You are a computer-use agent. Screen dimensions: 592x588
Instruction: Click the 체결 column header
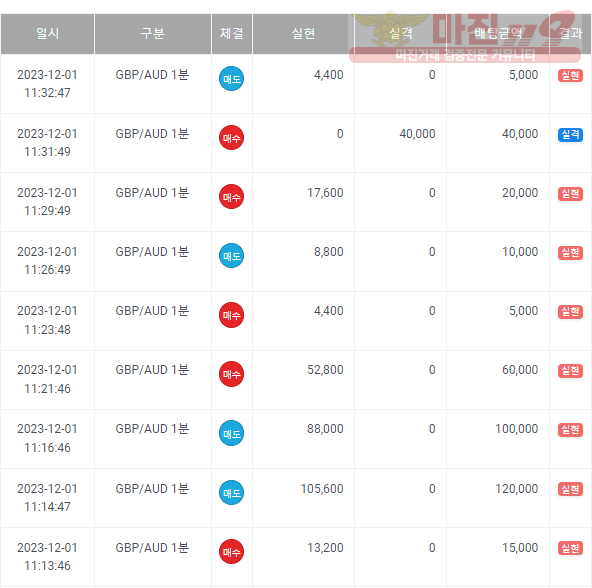coord(232,34)
